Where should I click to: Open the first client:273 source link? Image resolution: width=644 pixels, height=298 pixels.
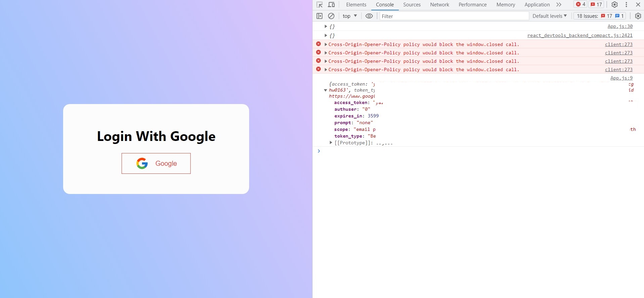point(618,44)
